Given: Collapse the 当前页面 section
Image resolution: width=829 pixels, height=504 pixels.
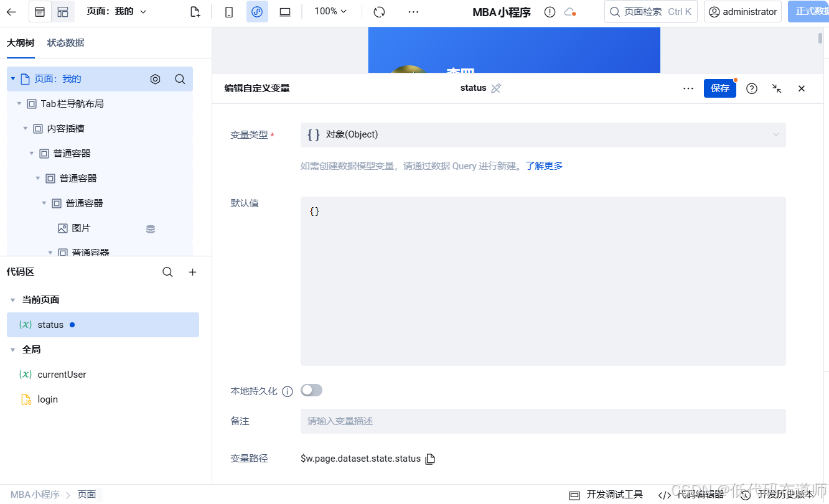Looking at the screenshot, I should pos(12,299).
